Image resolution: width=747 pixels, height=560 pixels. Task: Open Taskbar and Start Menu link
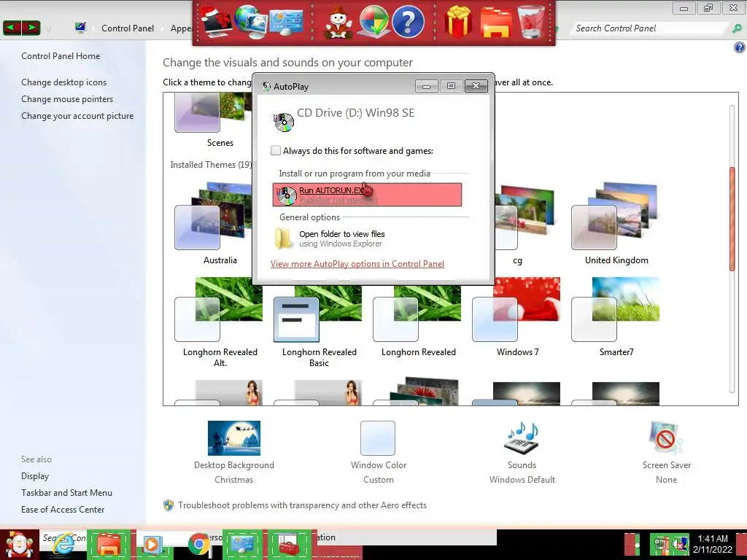click(x=66, y=492)
